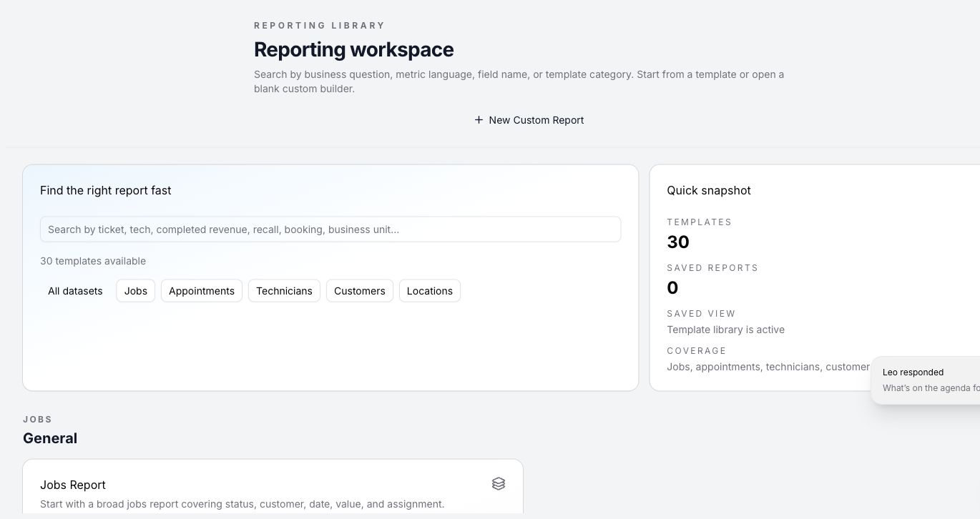
Task: Click the 'Reporting workspace' heading
Action: tap(354, 49)
